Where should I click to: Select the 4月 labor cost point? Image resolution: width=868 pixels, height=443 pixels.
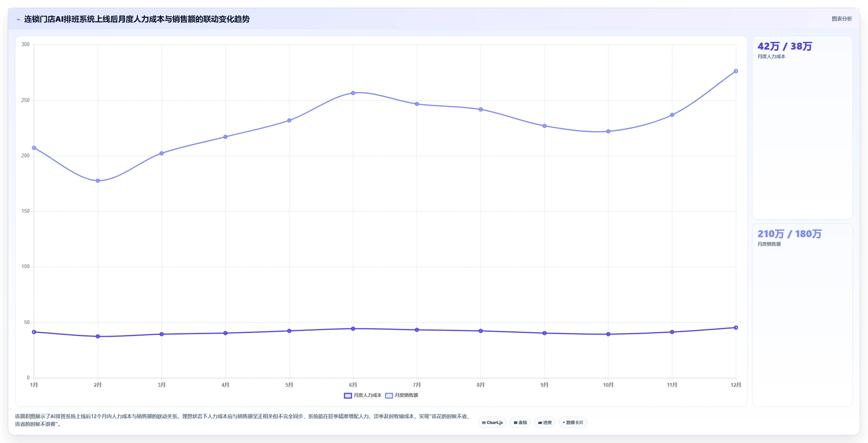coord(226,333)
